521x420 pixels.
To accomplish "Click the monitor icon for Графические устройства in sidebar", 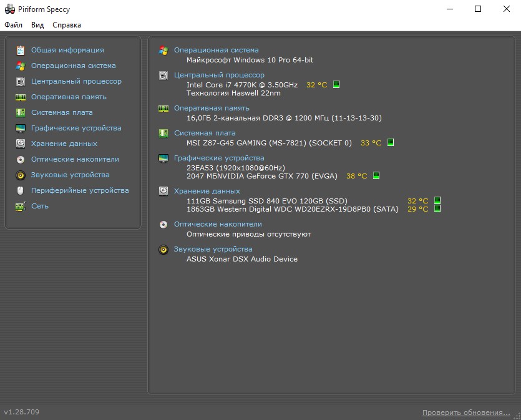I will click(21, 128).
